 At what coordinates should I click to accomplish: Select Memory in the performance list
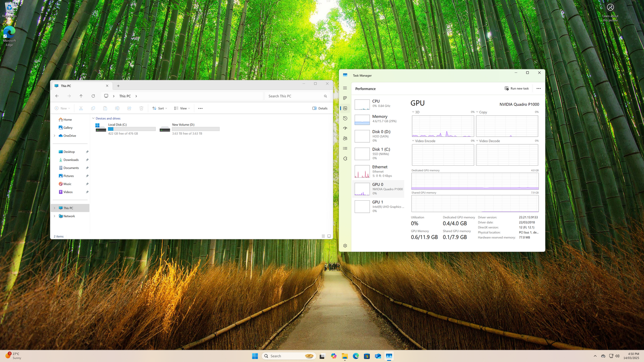379,119
